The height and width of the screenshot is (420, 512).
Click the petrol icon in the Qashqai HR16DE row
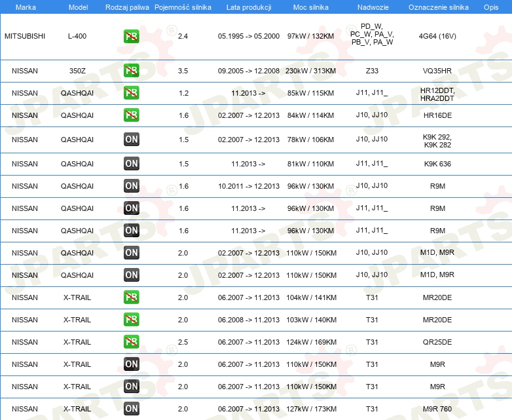coord(131,115)
